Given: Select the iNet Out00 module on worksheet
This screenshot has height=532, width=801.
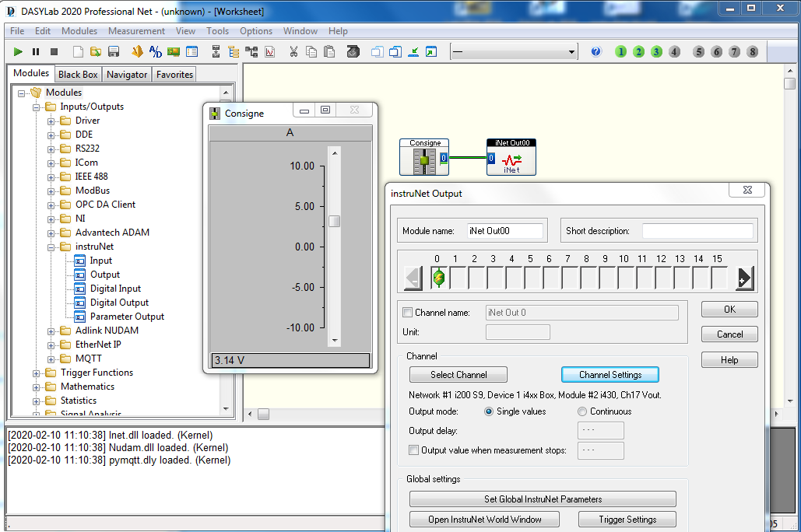Looking at the screenshot, I should pyautogui.click(x=511, y=157).
